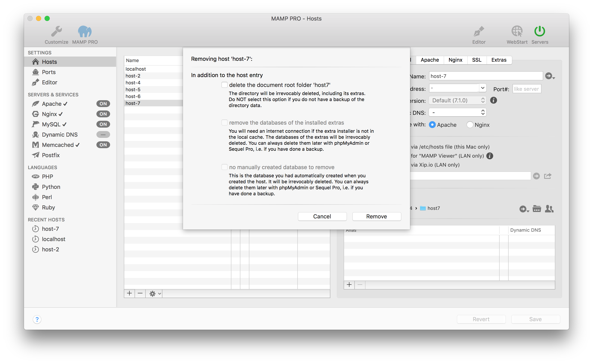Switch to Extras tab
Viewport: 593px width, 364px height.
pos(499,60)
